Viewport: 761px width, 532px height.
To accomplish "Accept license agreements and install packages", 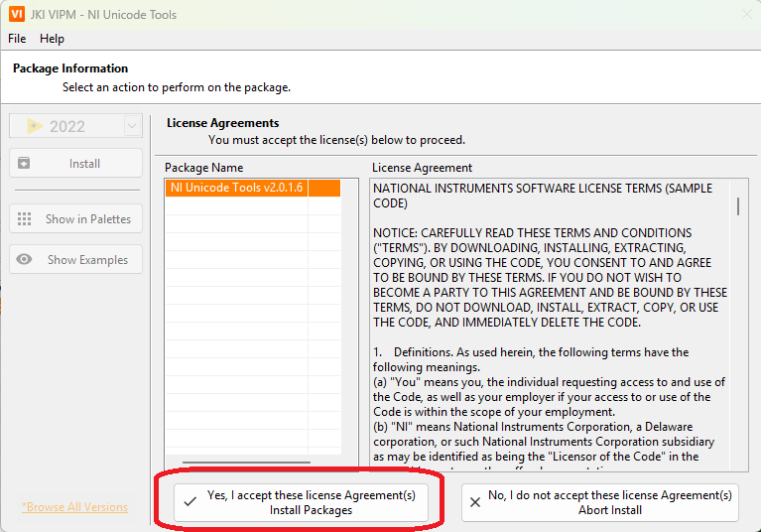I will click(x=302, y=502).
